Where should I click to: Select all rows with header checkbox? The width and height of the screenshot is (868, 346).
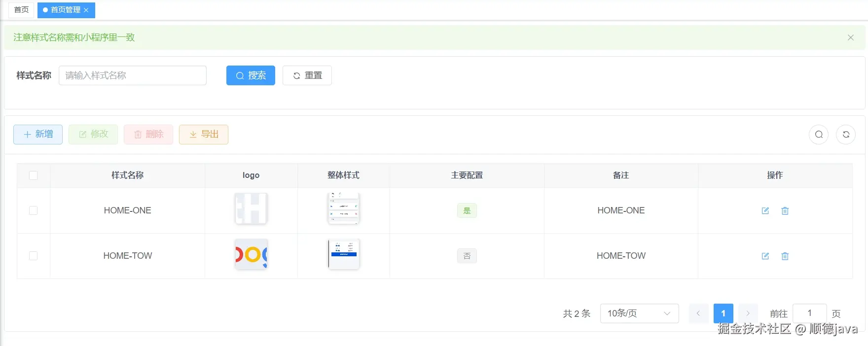[34, 175]
